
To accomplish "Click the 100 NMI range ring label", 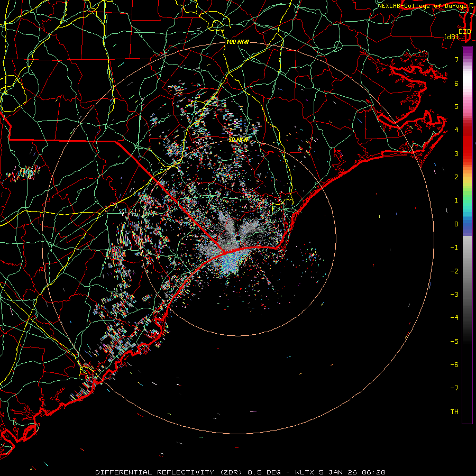I will click(x=237, y=42).
